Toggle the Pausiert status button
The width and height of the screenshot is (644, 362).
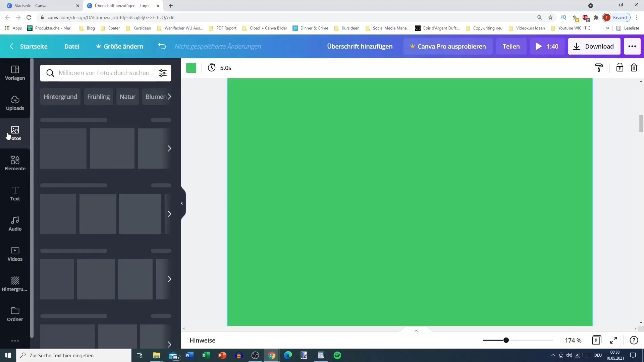click(618, 17)
